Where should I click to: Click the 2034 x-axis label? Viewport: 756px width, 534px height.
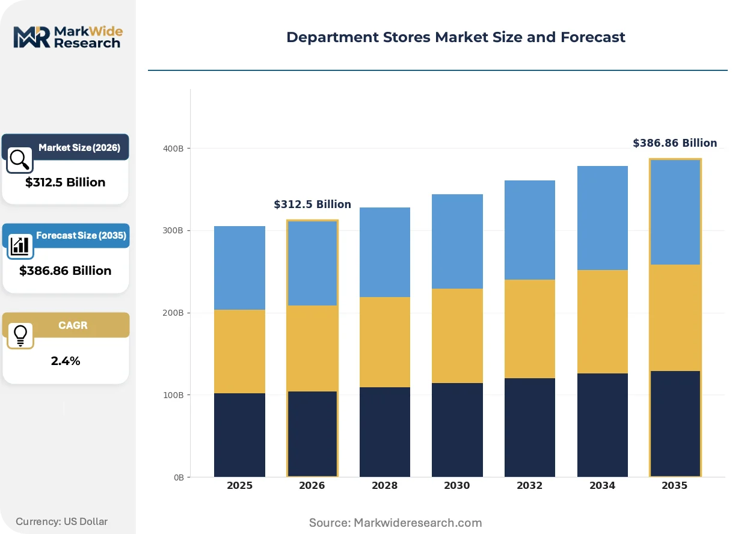point(602,486)
